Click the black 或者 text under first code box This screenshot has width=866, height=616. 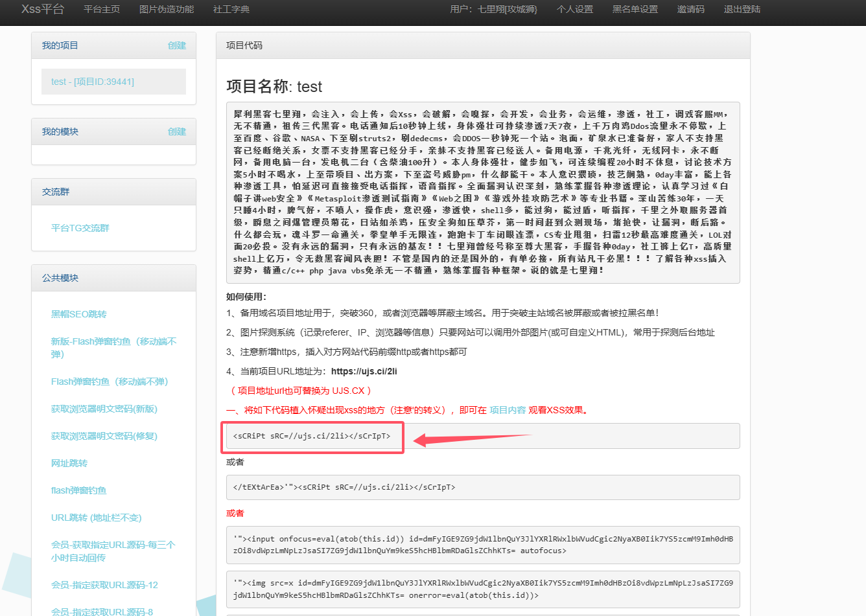tap(235, 462)
